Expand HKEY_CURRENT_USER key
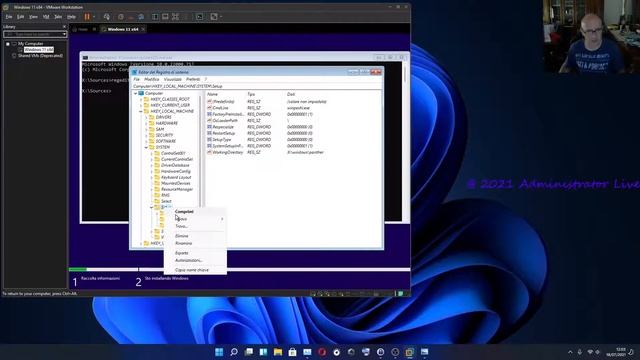This screenshot has height=360, width=640. 141,105
